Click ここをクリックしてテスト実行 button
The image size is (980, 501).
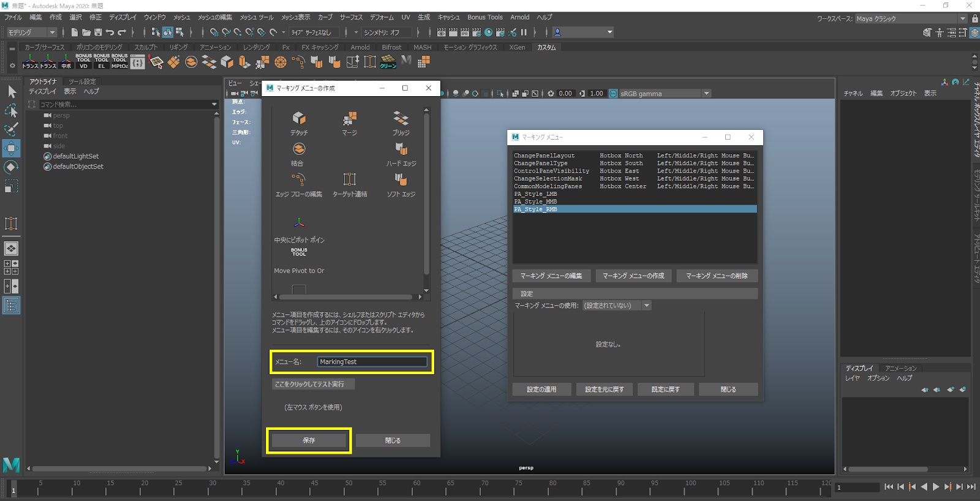click(x=313, y=384)
